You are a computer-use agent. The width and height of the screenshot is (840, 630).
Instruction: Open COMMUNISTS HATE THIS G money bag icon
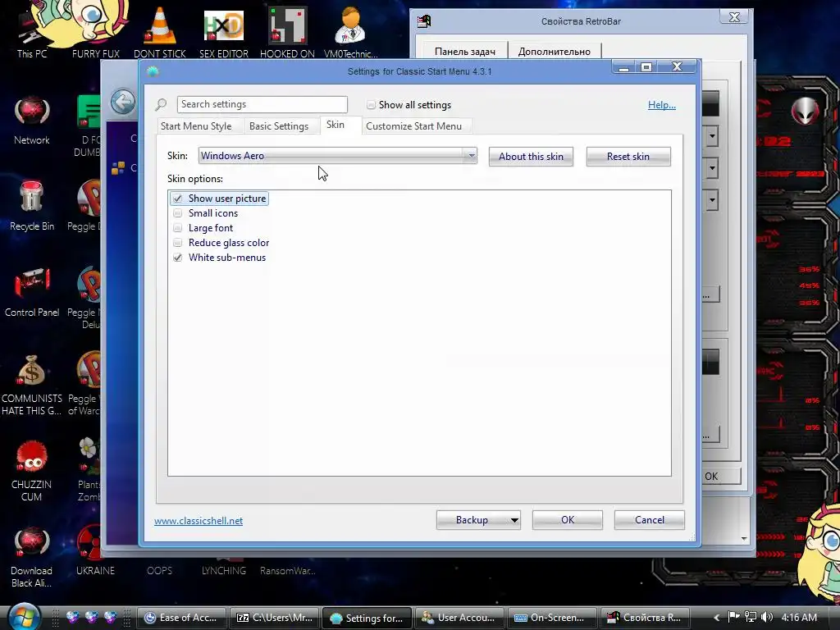tap(32, 385)
